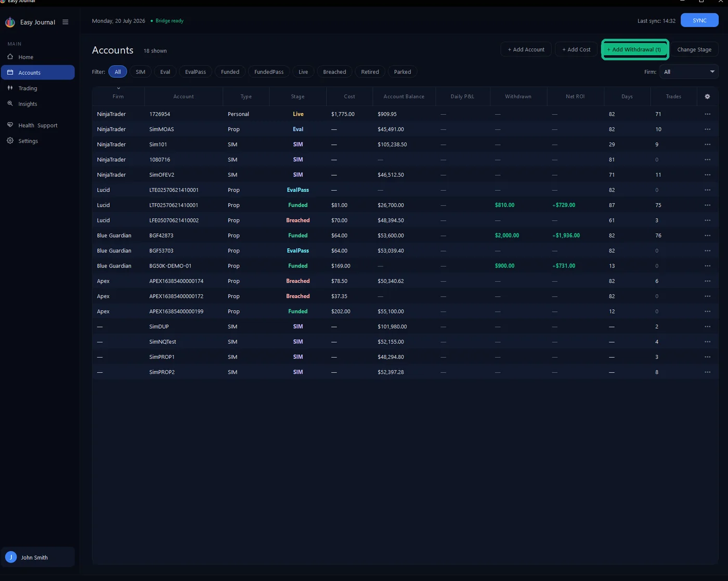This screenshot has width=728, height=581.
Task: Open Insights page in sidebar
Action: pos(37,103)
